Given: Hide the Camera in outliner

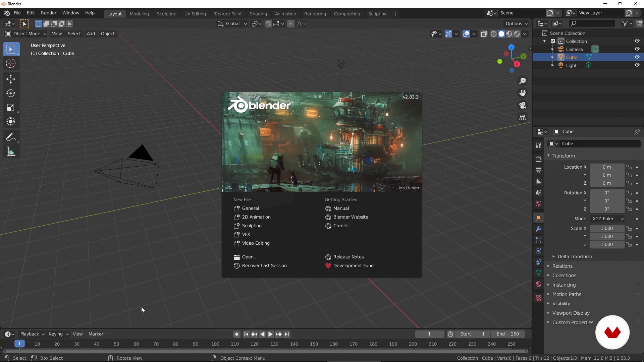Looking at the screenshot, I should pos(637,49).
